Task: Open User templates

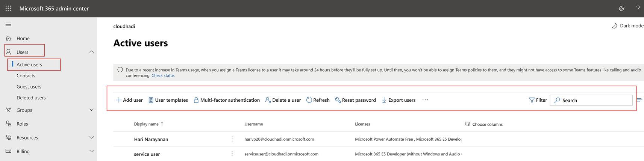Action: pyautogui.click(x=168, y=100)
